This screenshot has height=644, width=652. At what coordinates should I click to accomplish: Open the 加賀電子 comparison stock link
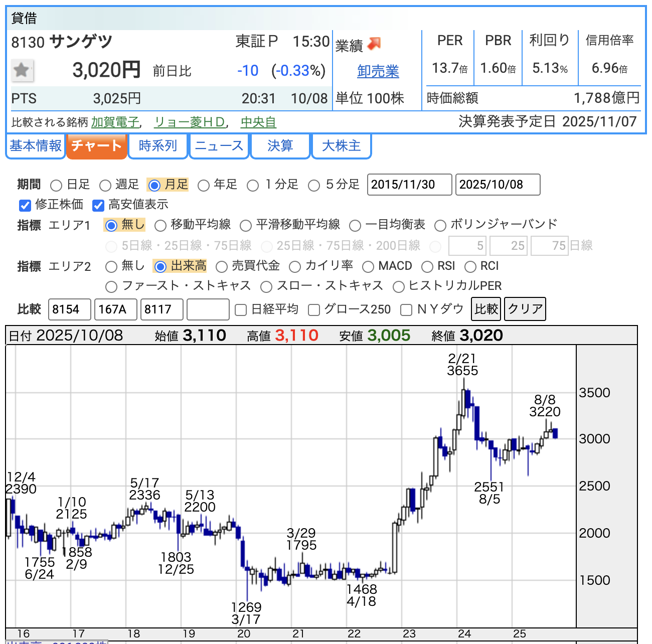point(115,122)
